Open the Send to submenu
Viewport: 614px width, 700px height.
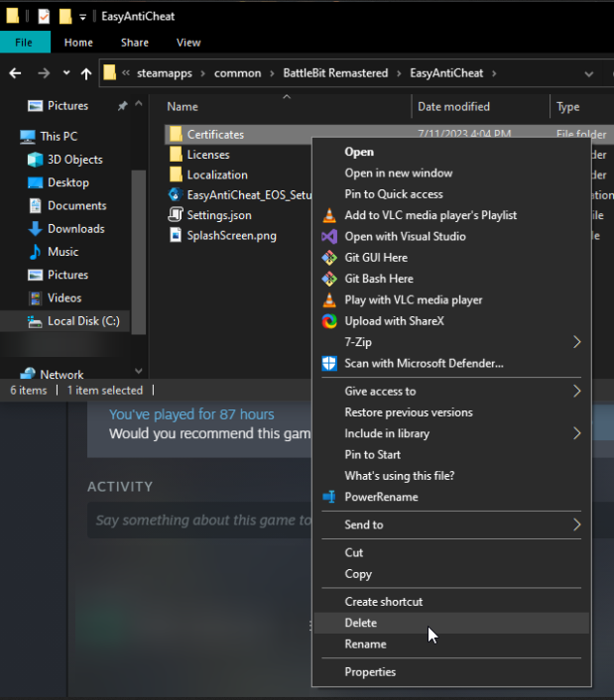coord(577,525)
